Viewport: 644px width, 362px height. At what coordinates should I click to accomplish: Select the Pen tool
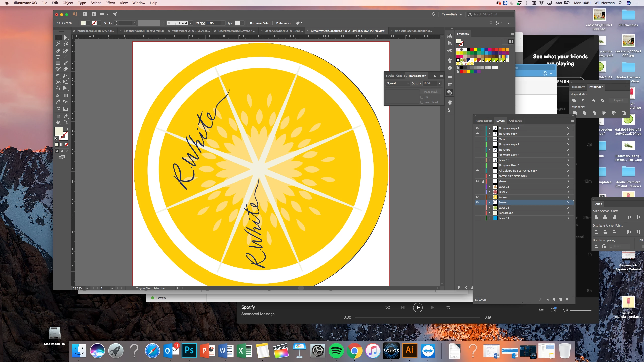point(58,51)
